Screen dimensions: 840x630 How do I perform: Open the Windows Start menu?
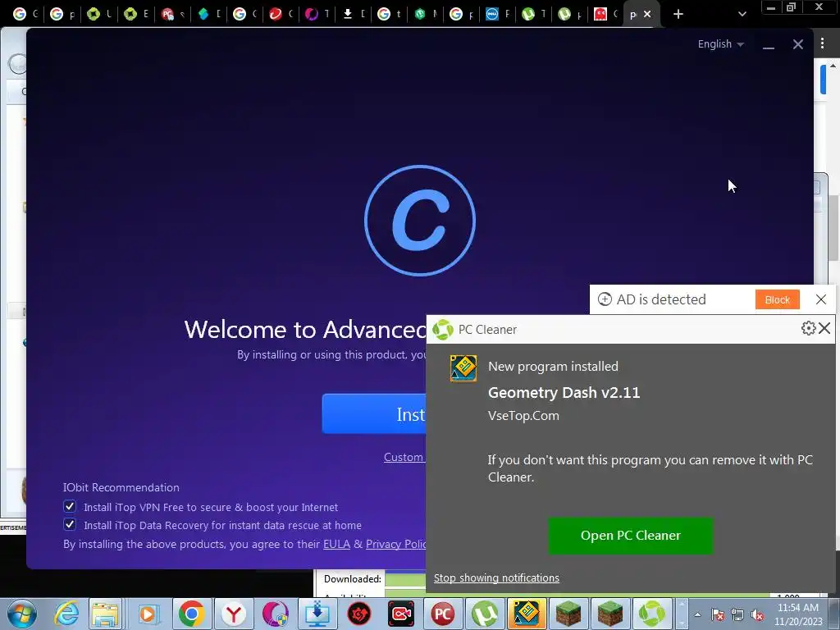click(x=21, y=614)
